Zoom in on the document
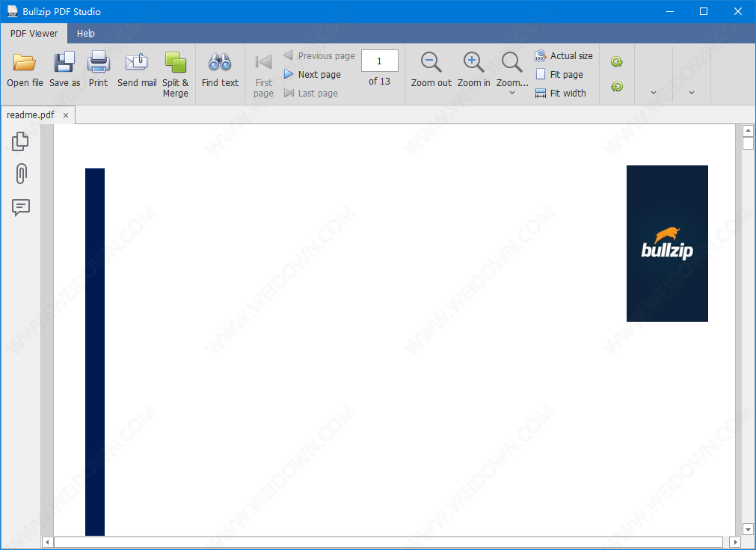Screen dimensions: 756x550 coord(473,71)
